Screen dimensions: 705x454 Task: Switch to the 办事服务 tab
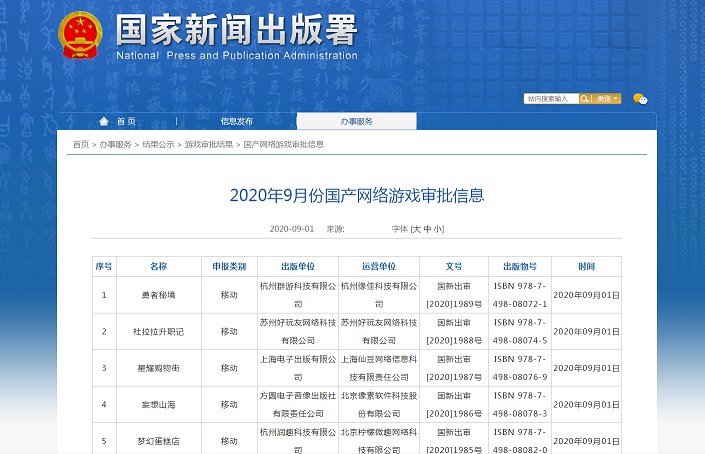(x=355, y=121)
